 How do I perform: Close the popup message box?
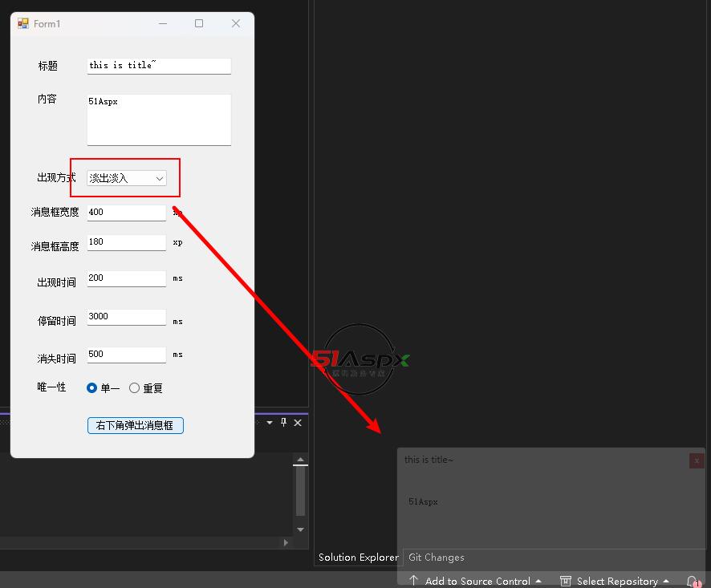697,461
